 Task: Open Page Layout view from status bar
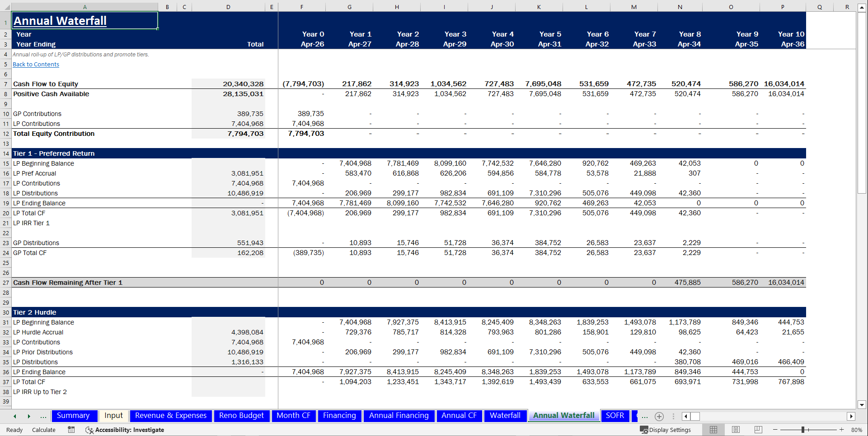coord(736,430)
